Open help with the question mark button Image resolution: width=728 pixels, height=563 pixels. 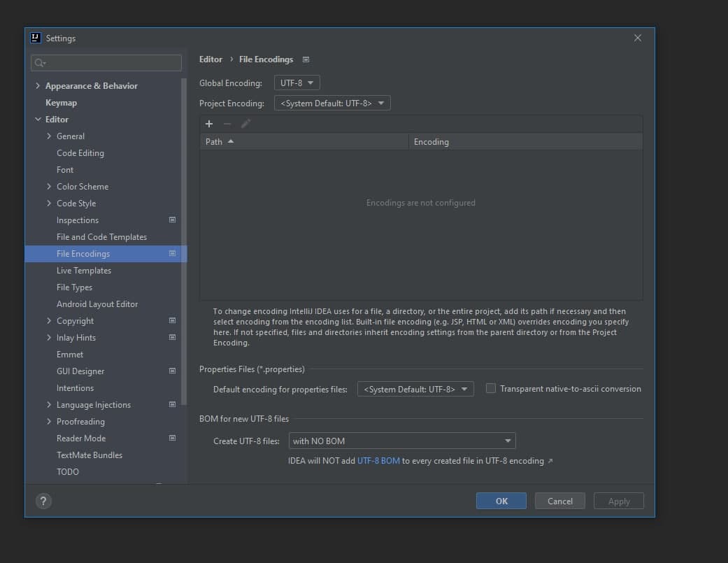[43, 501]
